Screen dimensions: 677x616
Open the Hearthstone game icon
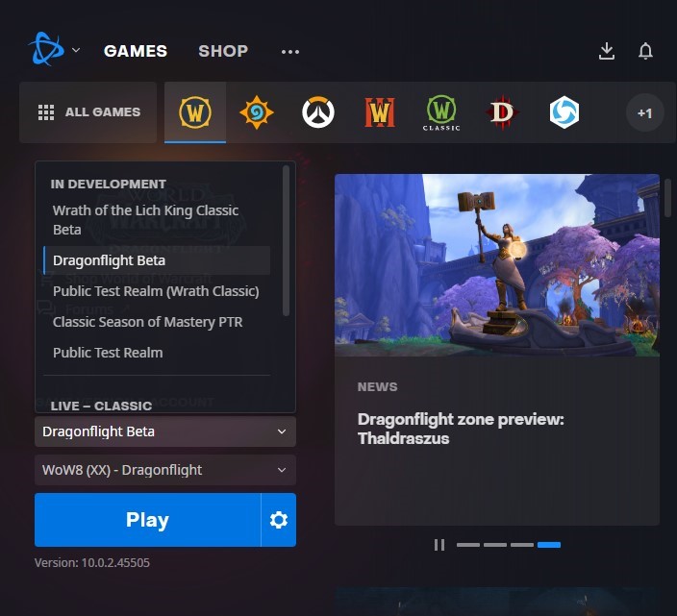coord(257,112)
